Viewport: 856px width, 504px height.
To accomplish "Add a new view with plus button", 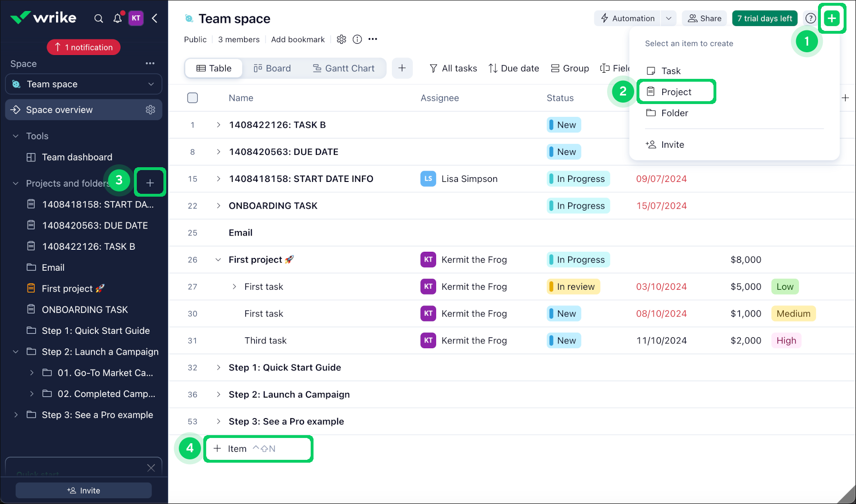I will (x=402, y=68).
